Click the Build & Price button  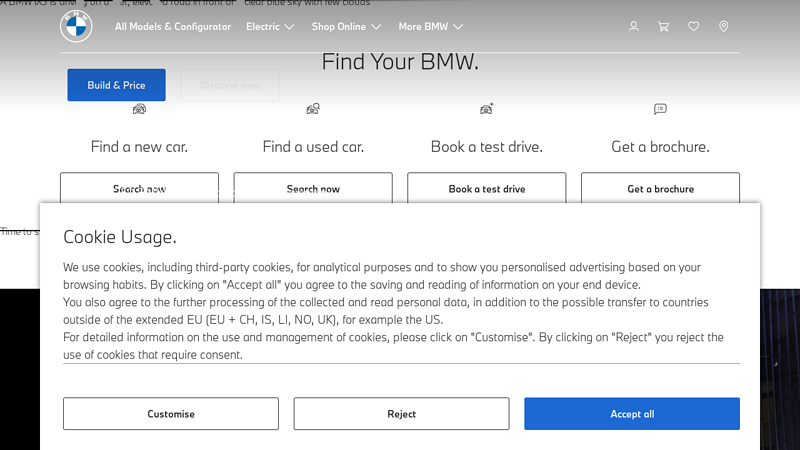[x=116, y=85]
